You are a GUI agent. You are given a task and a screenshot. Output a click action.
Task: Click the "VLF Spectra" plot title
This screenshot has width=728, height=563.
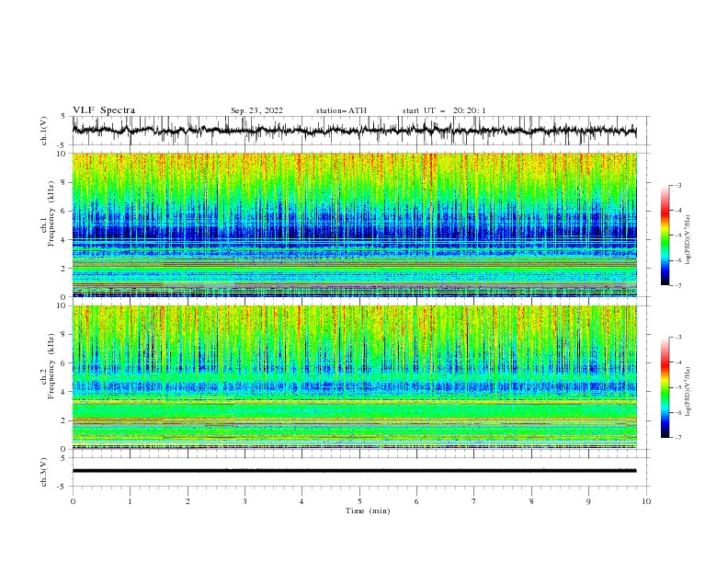coord(104,110)
